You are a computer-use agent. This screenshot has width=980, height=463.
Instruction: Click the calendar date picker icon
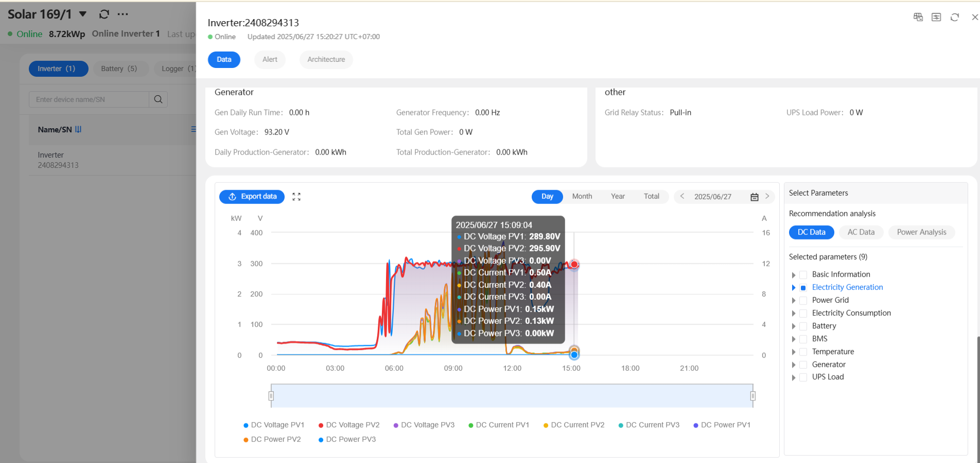click(754, 197)
